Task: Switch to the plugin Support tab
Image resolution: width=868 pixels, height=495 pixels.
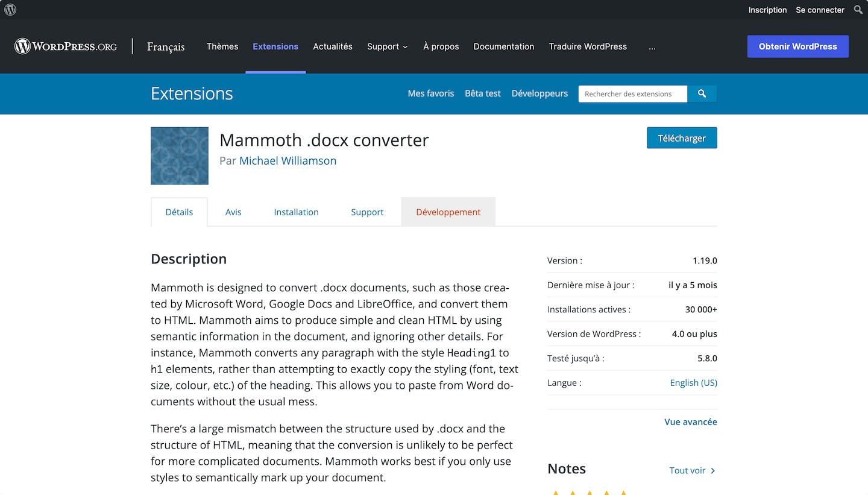Action: tap(367, 212)
